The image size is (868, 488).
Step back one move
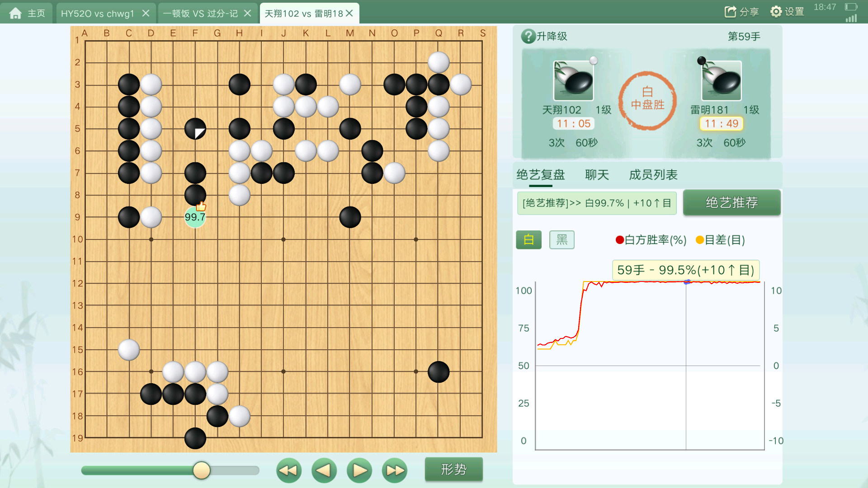[x=324, y=470]
